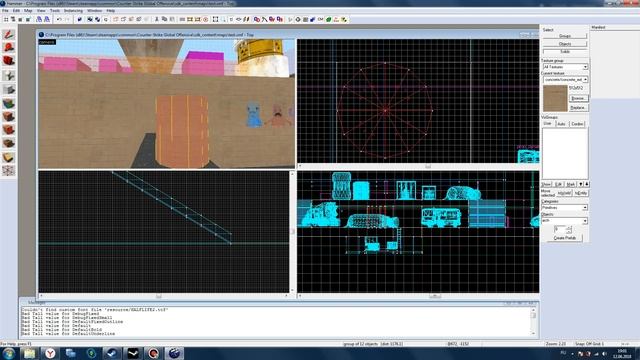
Task: Set select mode to Solids
Action: point(565,51)
